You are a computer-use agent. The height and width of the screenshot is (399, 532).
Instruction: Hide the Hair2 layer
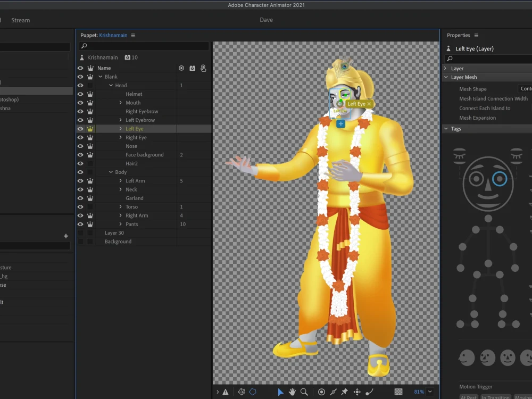click(80, 163)
